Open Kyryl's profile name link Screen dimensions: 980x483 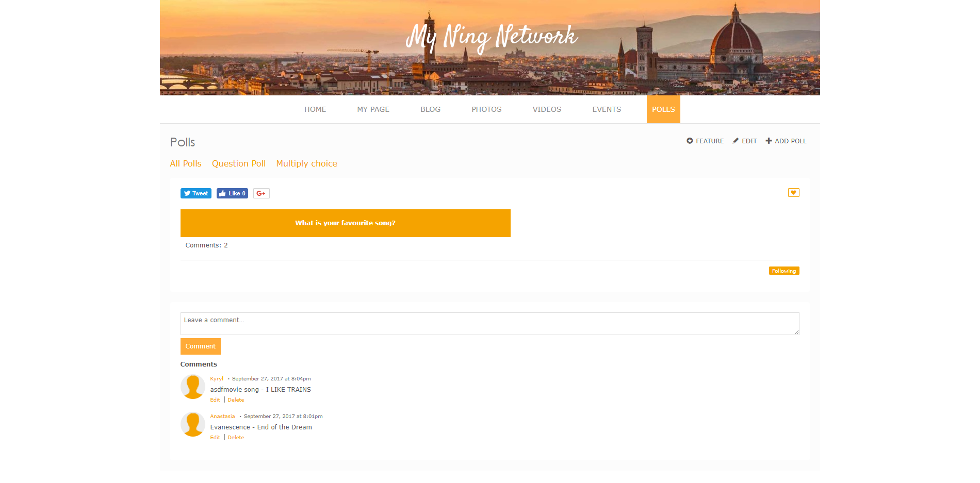point(217,378)
